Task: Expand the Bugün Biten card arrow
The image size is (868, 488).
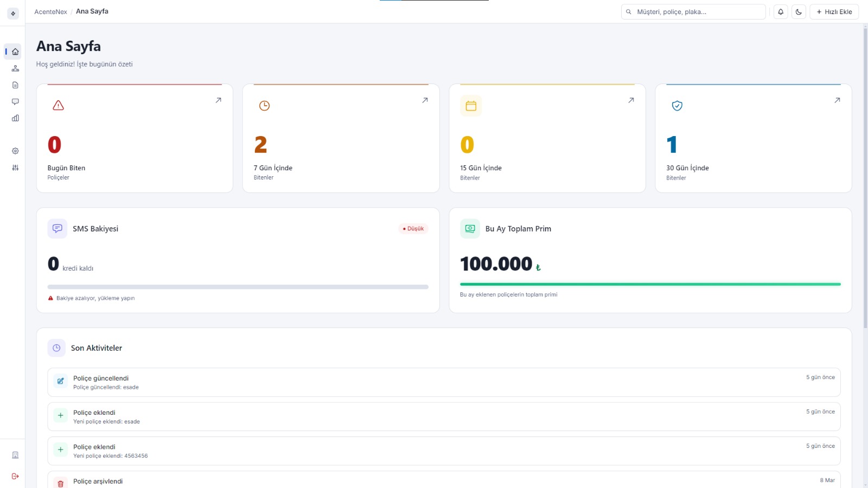Action: tap(218, 100)
